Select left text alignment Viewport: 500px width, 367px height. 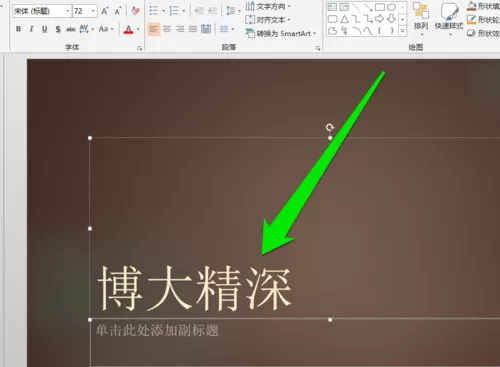pos(154,29)
